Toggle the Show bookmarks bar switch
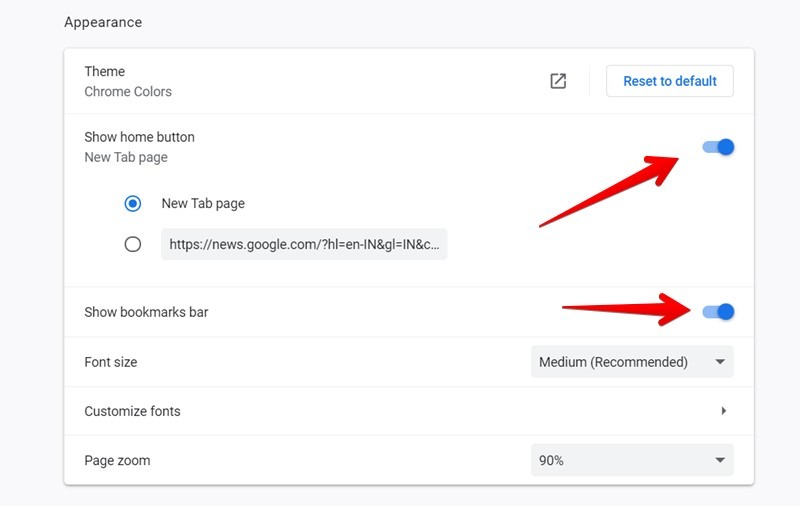 pyautogui.click(x=718, y=311)
